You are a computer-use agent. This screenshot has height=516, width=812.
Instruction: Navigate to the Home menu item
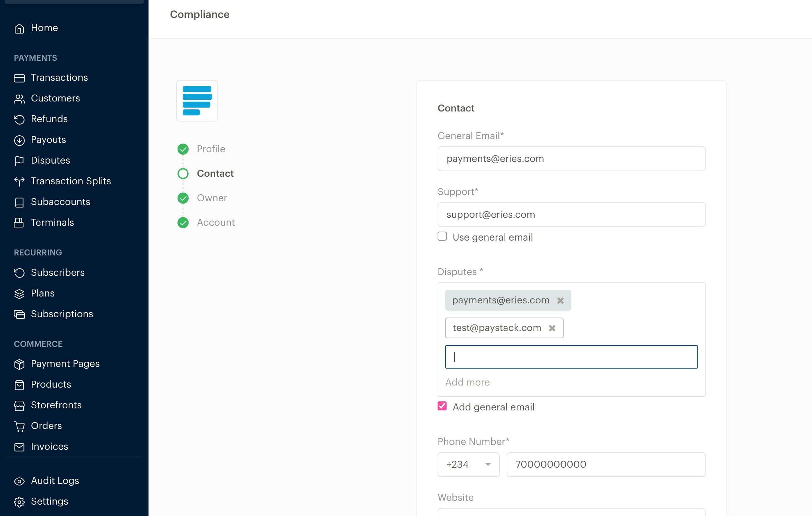[45, 28]
